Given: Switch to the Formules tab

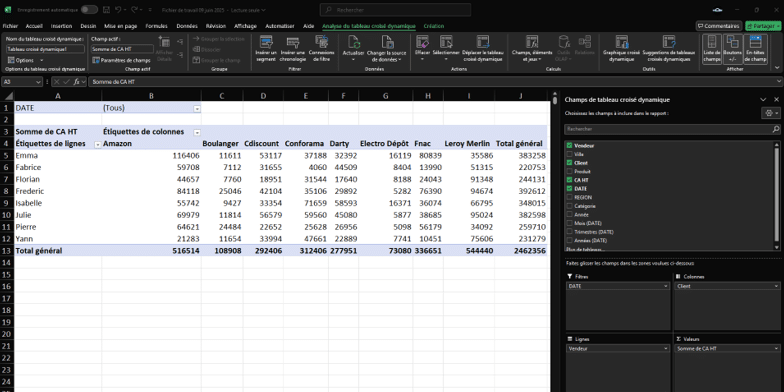Looking at the screenshot, I should [156, 26].
